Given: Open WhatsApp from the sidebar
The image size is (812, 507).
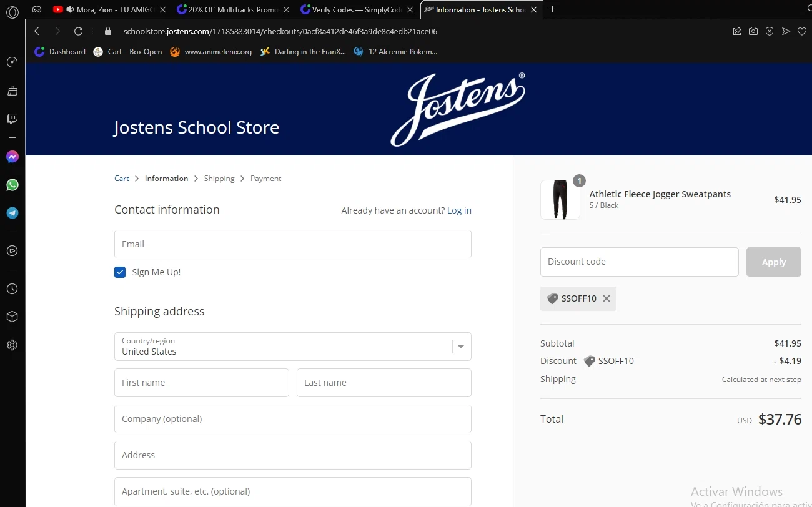Looking at the screenshot, I should coord(12,185).
